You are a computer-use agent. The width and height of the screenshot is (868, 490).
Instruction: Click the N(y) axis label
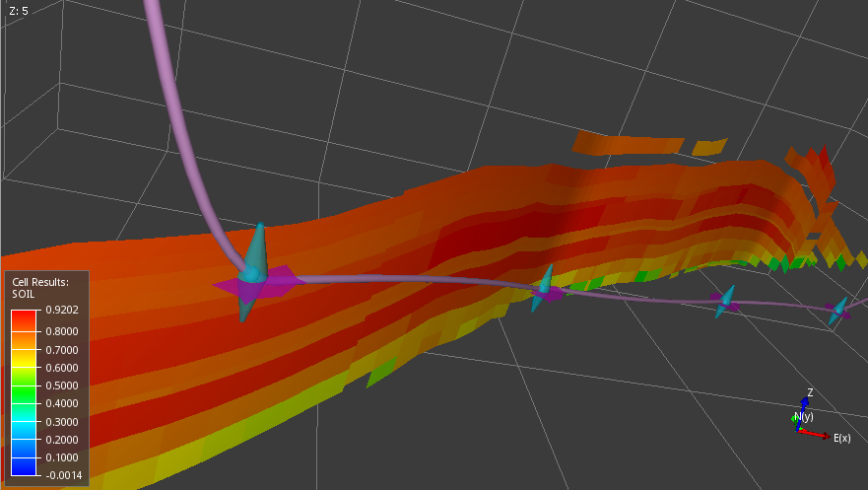pos(804,416)
